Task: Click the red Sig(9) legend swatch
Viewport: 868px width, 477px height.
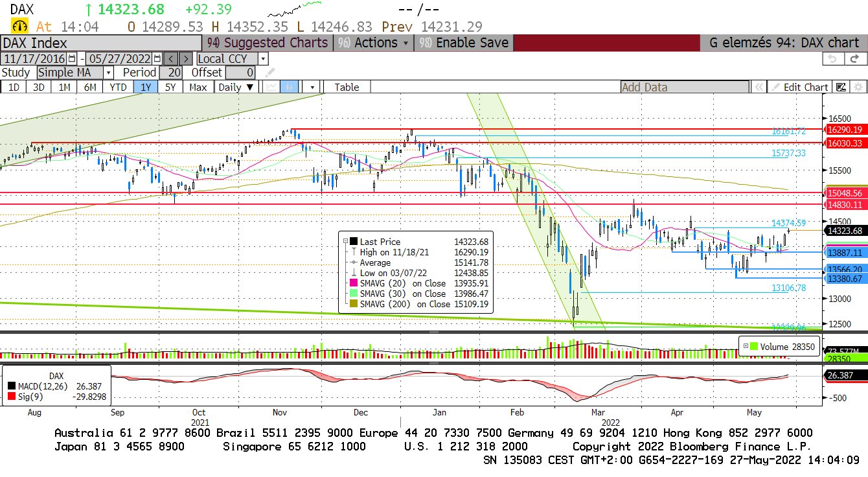Action: [x=11, y=396]
